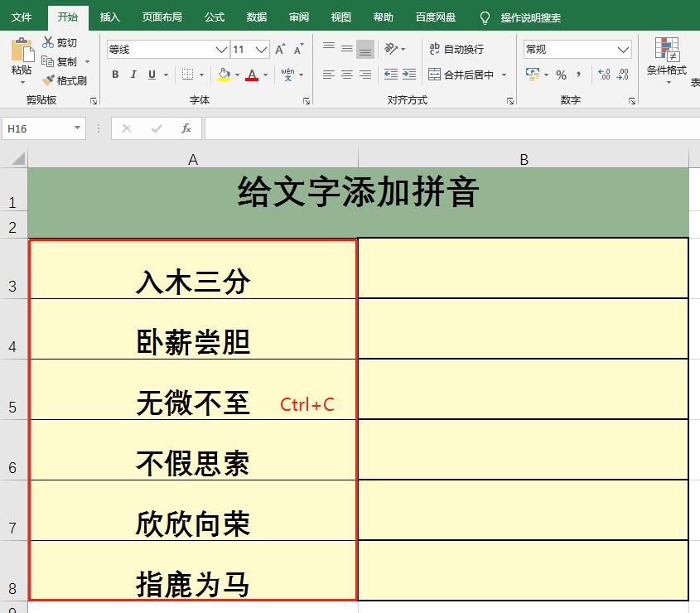Click the Cut (剪切) scissors icon
The width and height of the screenshot is (700, 613).
pos(49,40)
